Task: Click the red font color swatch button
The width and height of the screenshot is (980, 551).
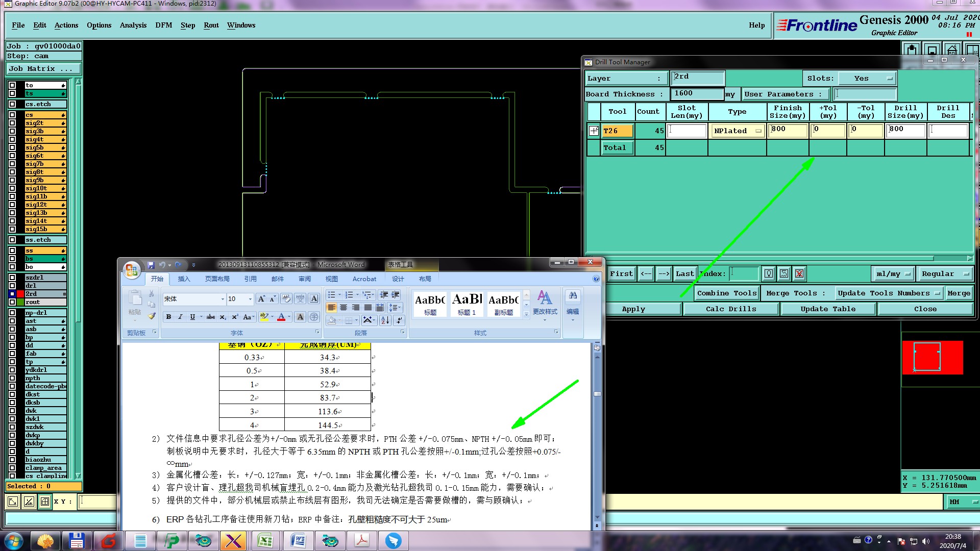Action: [281, 317]
